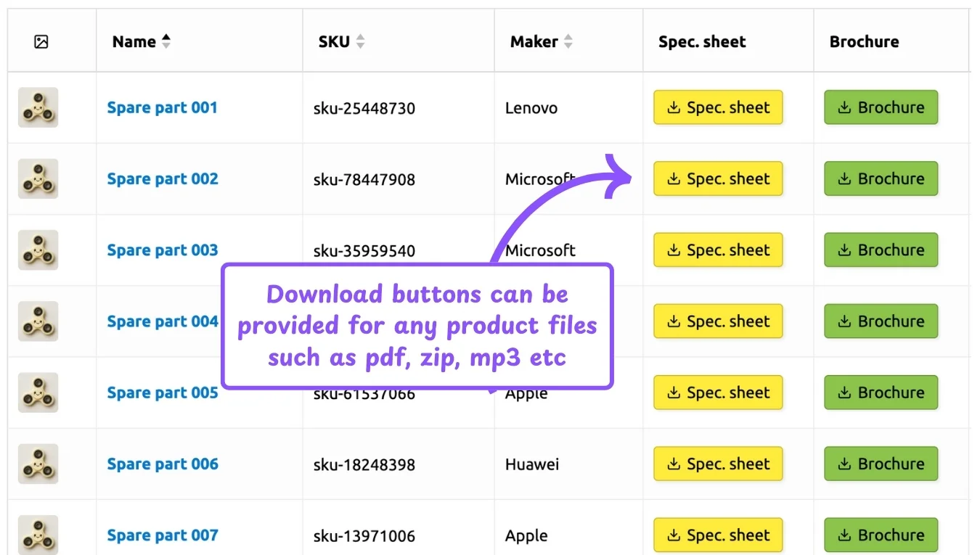Select SKU text sku-25448730

tap(364, 109)
